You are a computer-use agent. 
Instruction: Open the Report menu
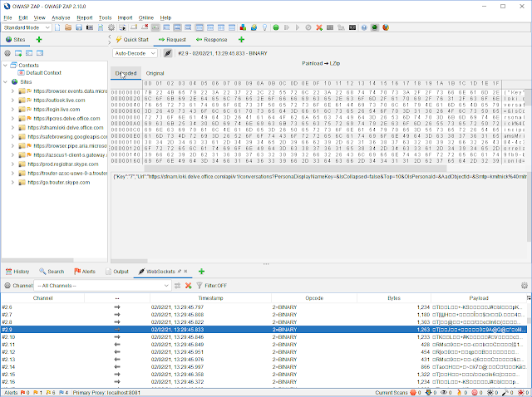pyautogui.click(x=85, y=17)
